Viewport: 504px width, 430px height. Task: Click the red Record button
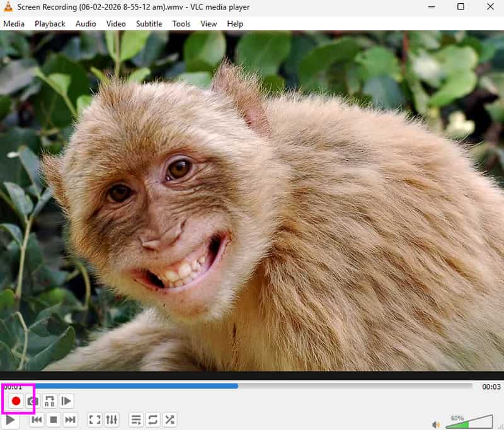(x=16, y=401)
